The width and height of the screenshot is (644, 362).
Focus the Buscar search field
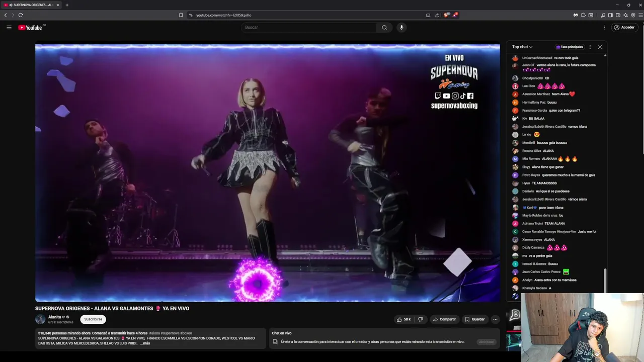[309, 27]
